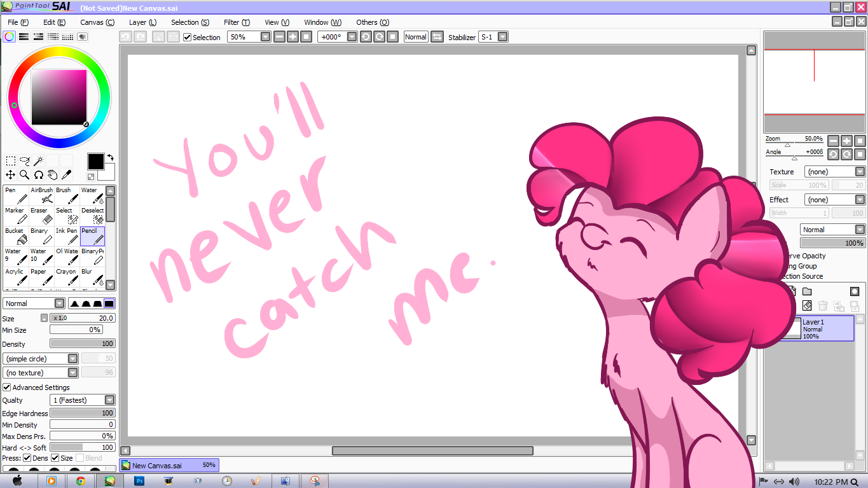Toggle the RGB slider panel
The width and height of the screenshot is (868, 488).
24,37
